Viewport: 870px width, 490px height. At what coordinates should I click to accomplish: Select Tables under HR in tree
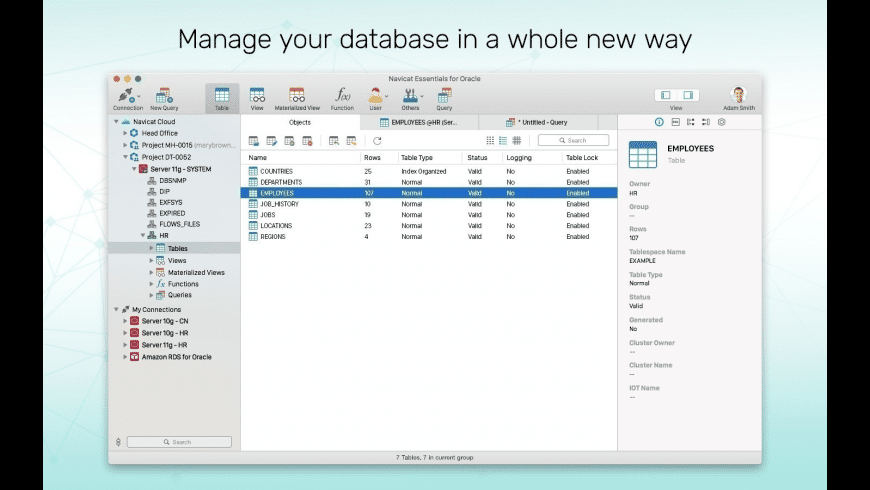(174, 249)
